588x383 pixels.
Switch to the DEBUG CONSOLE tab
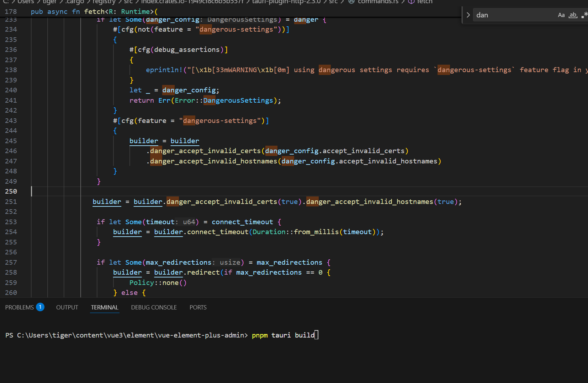pos(154,307)
